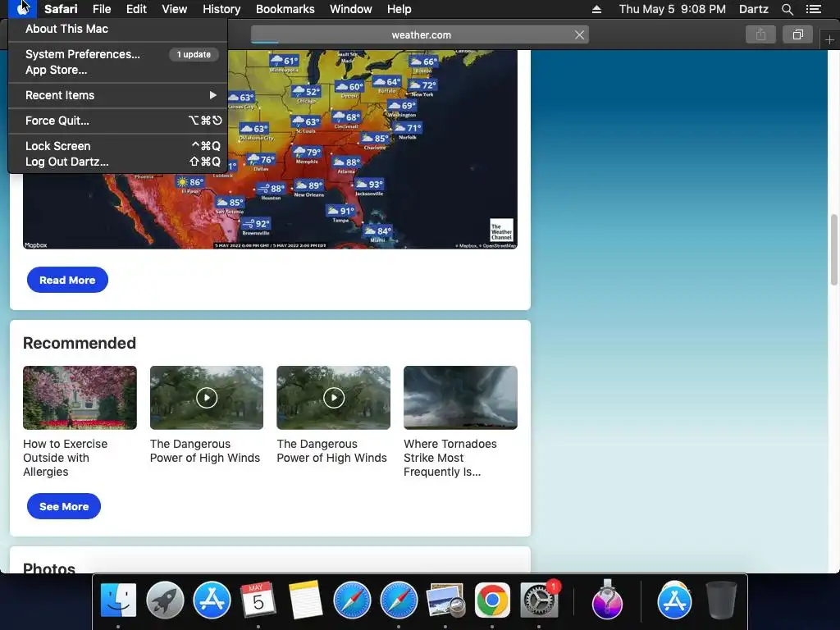The height and width of the screenshot is (630, 840).
Task: Open the cherry blossom article thumbnail
Action: pyautogui.click(x=80, y=398)
